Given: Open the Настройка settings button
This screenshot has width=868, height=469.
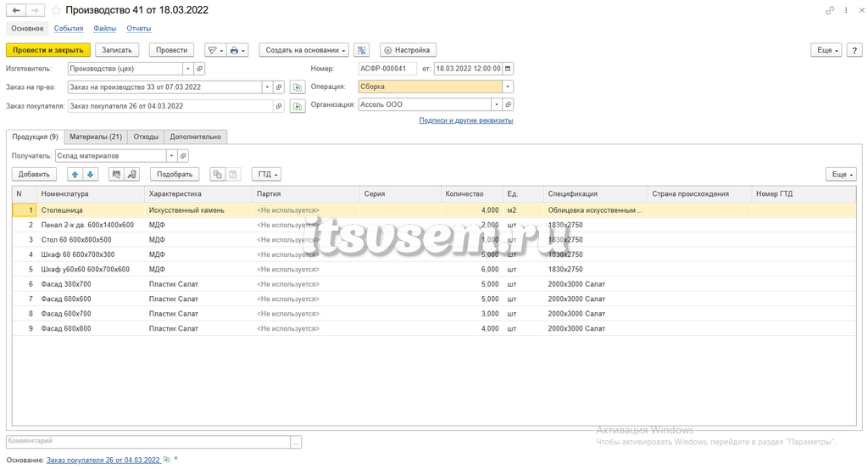Looking at the screenshot, I should (408, 50).
